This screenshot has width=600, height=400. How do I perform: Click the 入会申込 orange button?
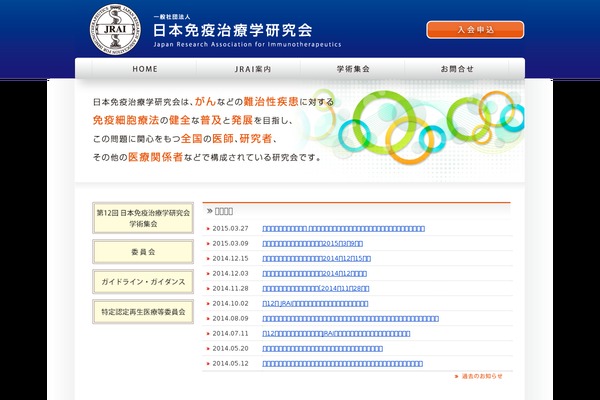coord(475,29)
